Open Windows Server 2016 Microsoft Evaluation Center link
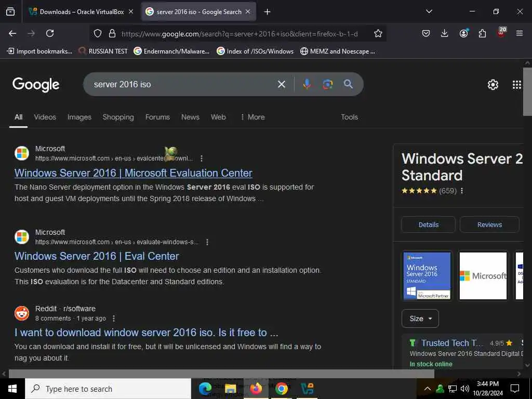Viewport: 532px width, 399px height. pyautogui.click(x=134, y=173)
